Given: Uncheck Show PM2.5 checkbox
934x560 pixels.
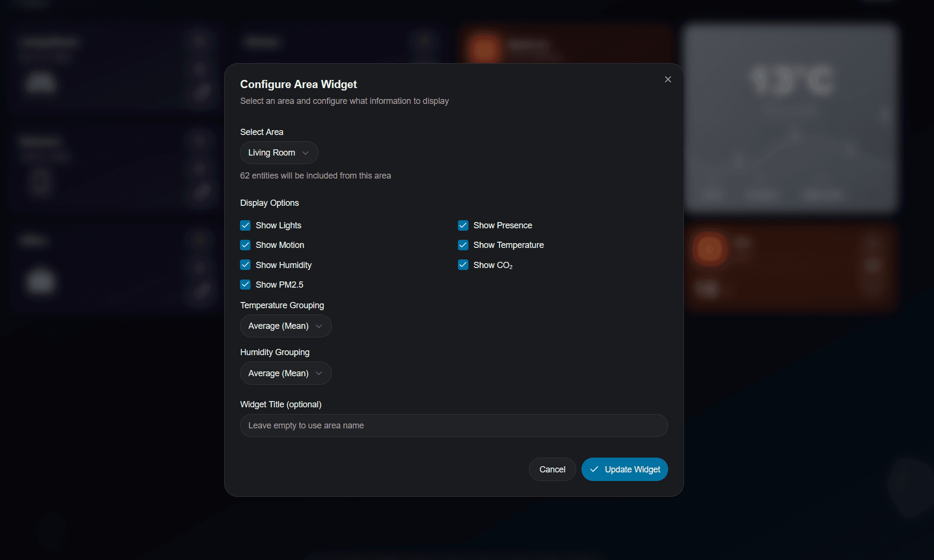Looking at the screenshot, I should click(x=245, y=285).
